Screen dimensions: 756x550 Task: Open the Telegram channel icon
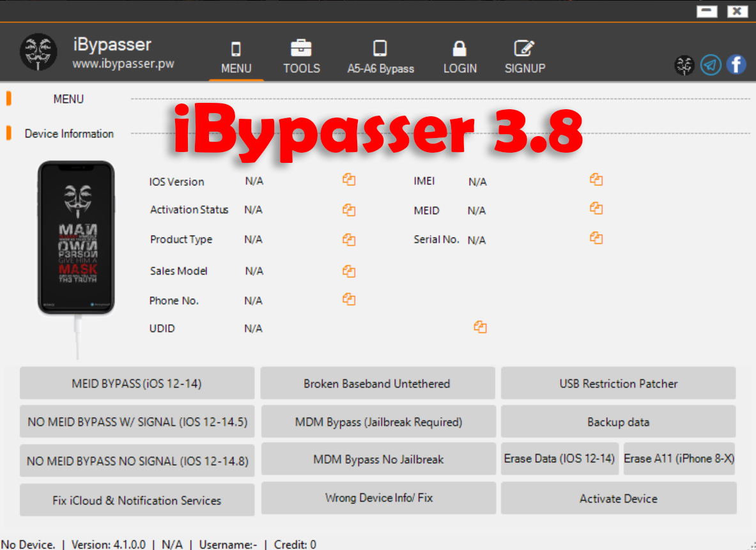tap(711, 65)
